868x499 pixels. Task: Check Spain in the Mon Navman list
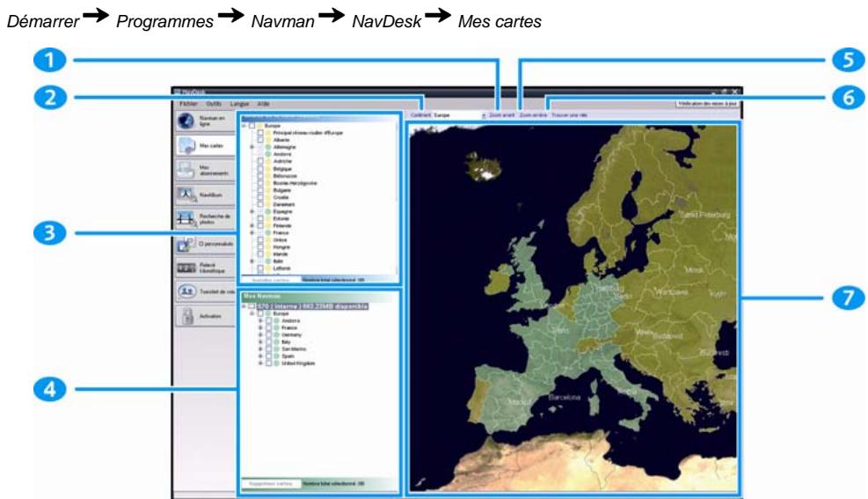[x=268, y=356]
